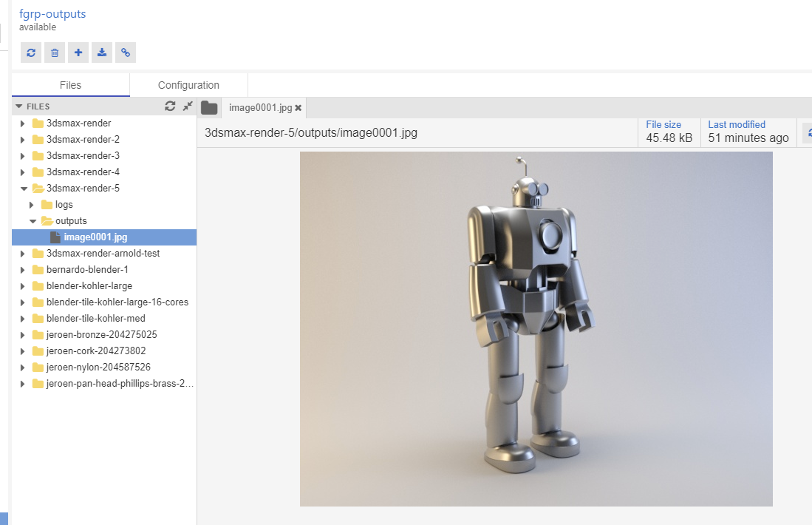The image size is (812, 525).
Task: Click the file path 3dsmax-render-5/outputs/image0001.jpg
Action: (x=311, y=132)
